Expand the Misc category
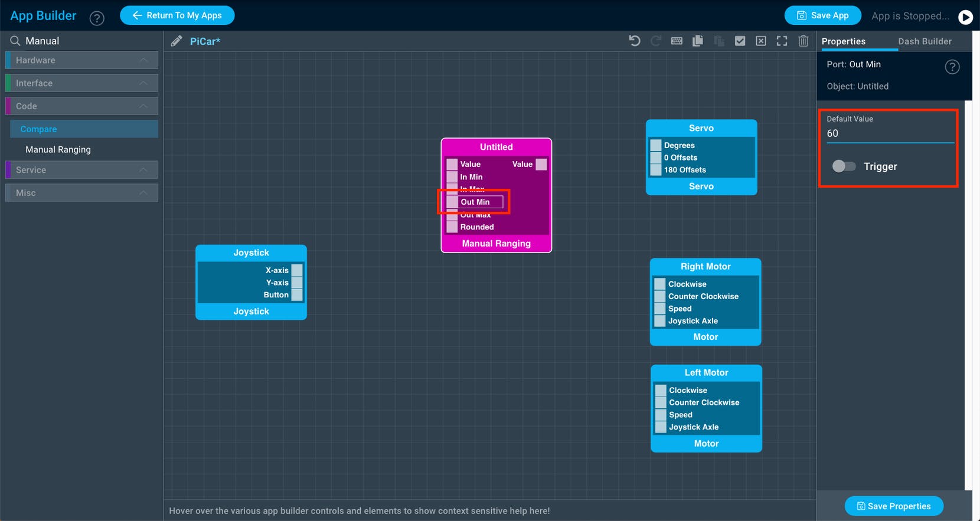This screenshot has height=521, width=980. [81, 193]
